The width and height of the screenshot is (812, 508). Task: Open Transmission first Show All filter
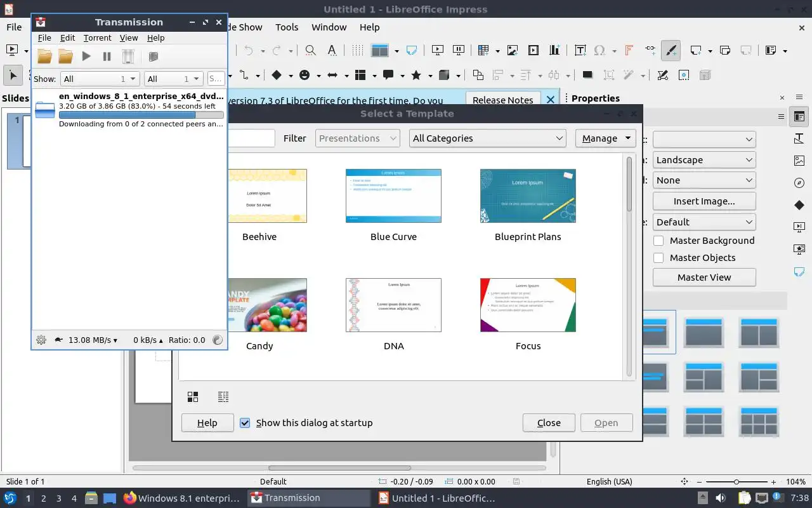click(x=100, y=79)
